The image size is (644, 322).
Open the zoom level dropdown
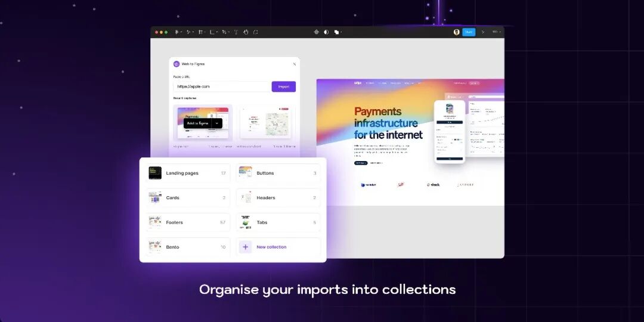tap(496, 32)
